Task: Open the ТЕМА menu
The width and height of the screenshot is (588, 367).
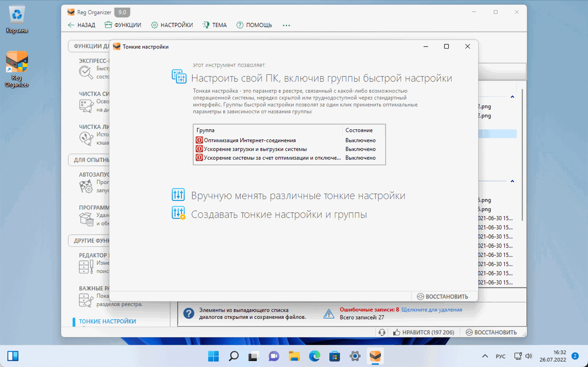Action: (x=215, y=25)
